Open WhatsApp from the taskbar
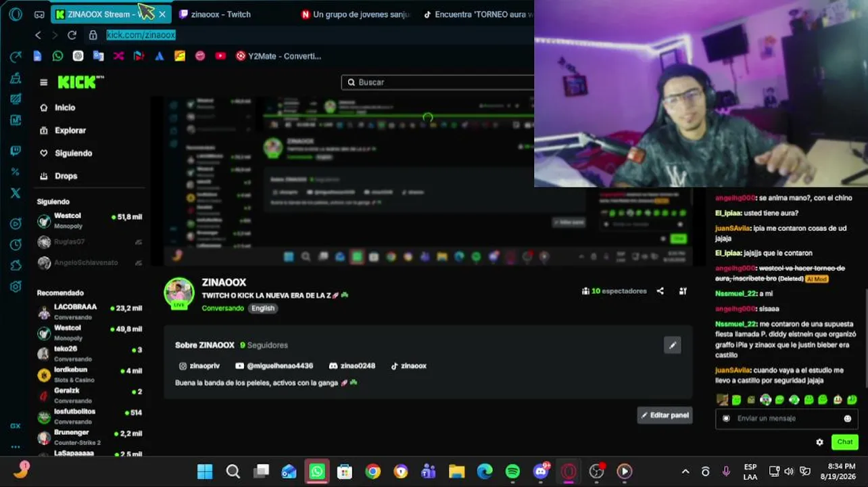The image size is (868, 487). 316,471
